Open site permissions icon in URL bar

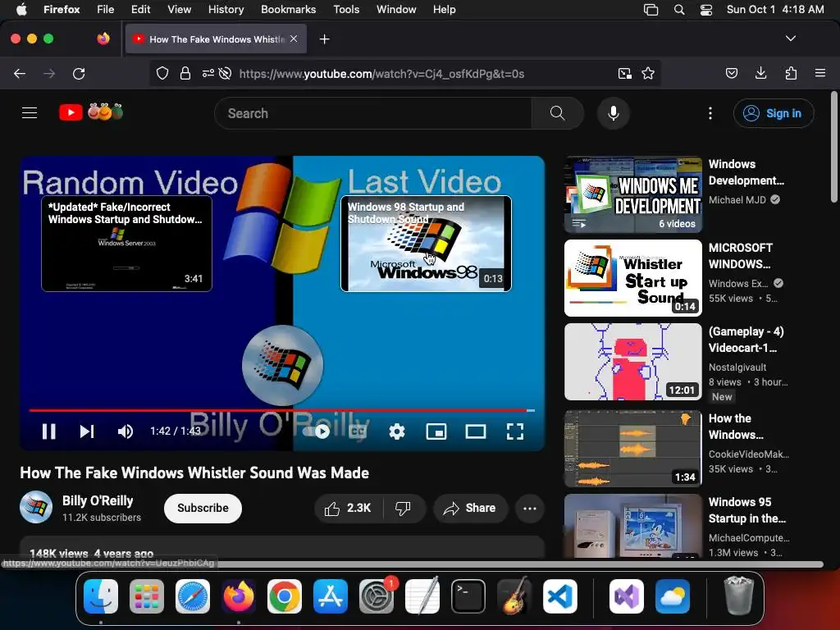click(x=208, y=73)
